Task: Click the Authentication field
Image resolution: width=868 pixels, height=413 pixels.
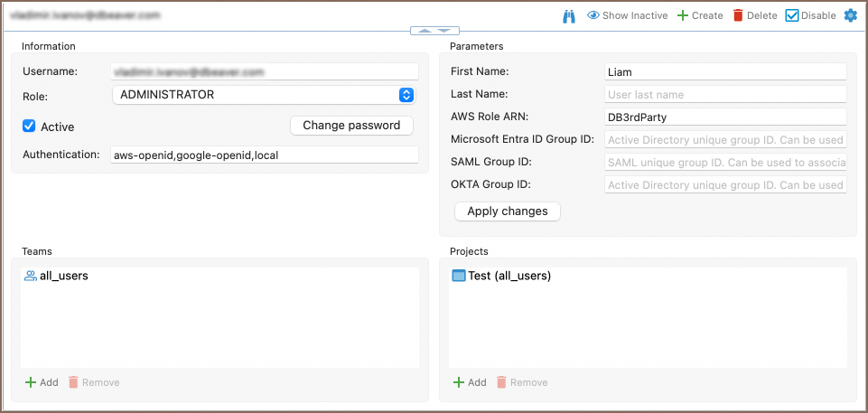Action: pos(264,155)
